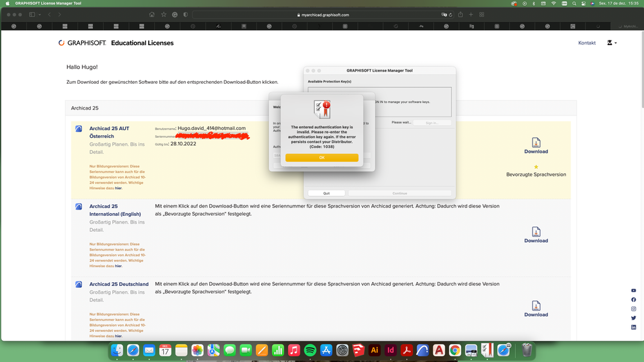Click the expiry date 28.10.2022
The width and height of the screenshot is (644, 362).
[183, 144]
